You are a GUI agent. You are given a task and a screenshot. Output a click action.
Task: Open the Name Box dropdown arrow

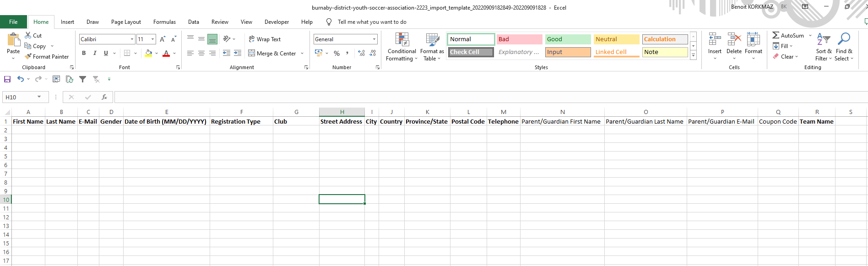click(39, 97)
